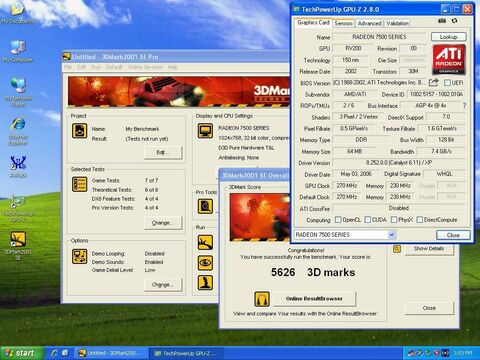This screenshot has height=360, width=480.
Task: Click the 3DMark banner image
Action: pyautogui.click(x=179, y=91)
